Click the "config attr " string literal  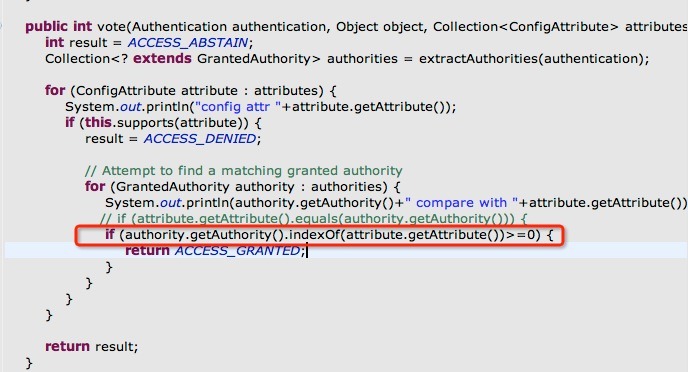[238, 107]
